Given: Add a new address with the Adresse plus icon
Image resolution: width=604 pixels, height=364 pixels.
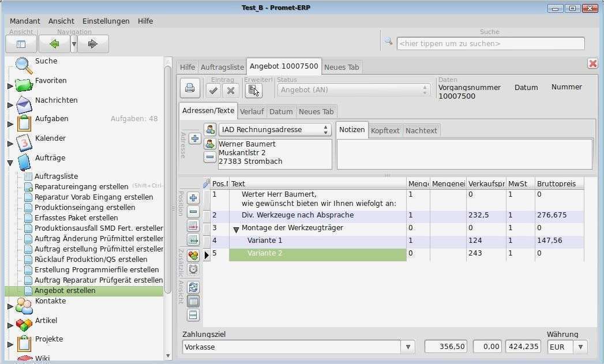Looking at the screenshot, I should (194, 138).
